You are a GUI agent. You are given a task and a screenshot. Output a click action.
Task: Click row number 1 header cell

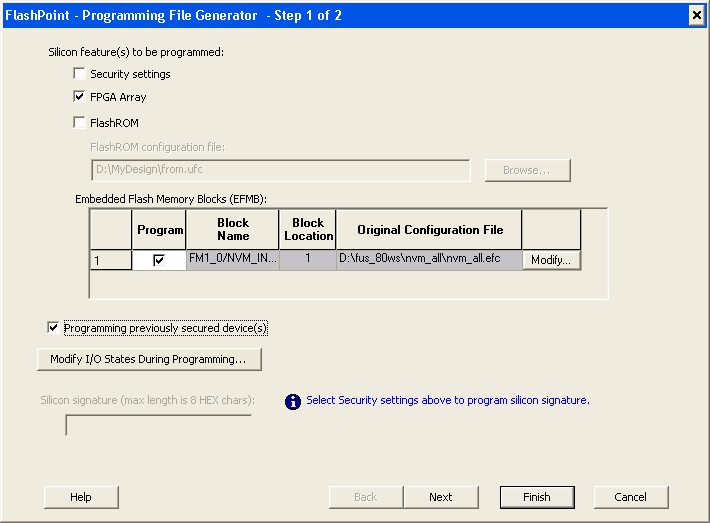[x=111, y=260]
